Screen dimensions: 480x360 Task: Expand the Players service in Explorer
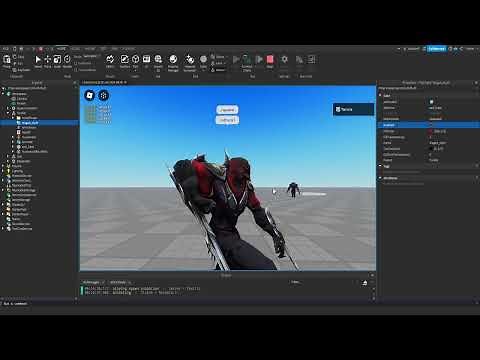[x=3, y=166]
